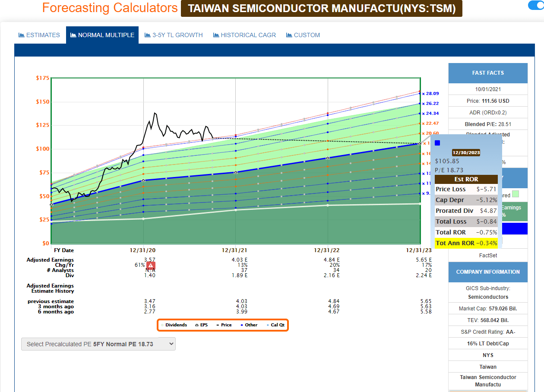
Task: Open the CUSTOM calculator tab
Action: tap(303, 35)
